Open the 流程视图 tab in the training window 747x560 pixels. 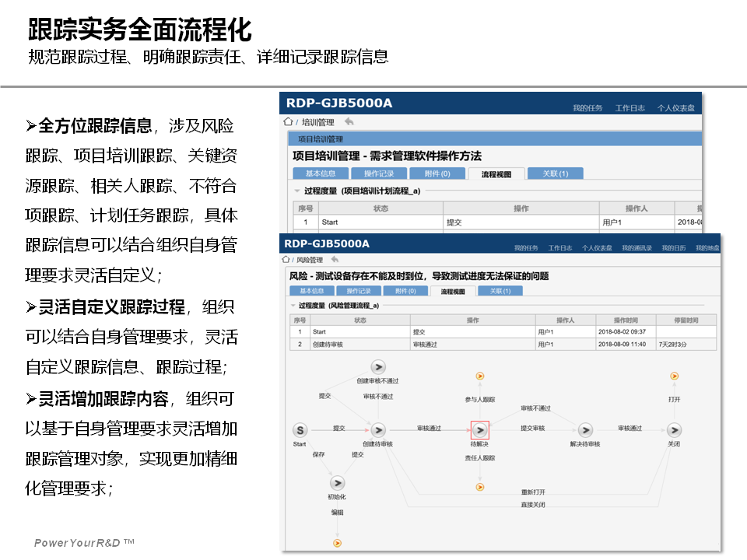pos(496,173)
